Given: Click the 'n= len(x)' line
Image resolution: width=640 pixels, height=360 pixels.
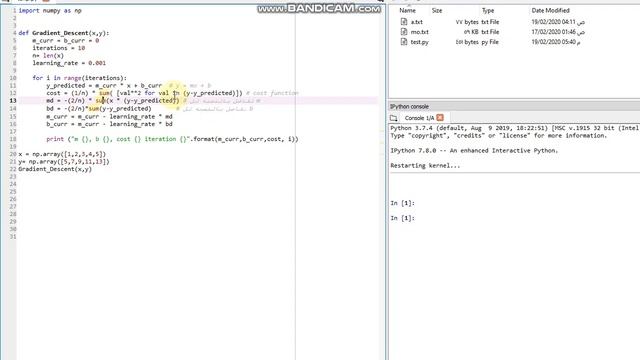Looking at the screenshot, I should 48,56.
